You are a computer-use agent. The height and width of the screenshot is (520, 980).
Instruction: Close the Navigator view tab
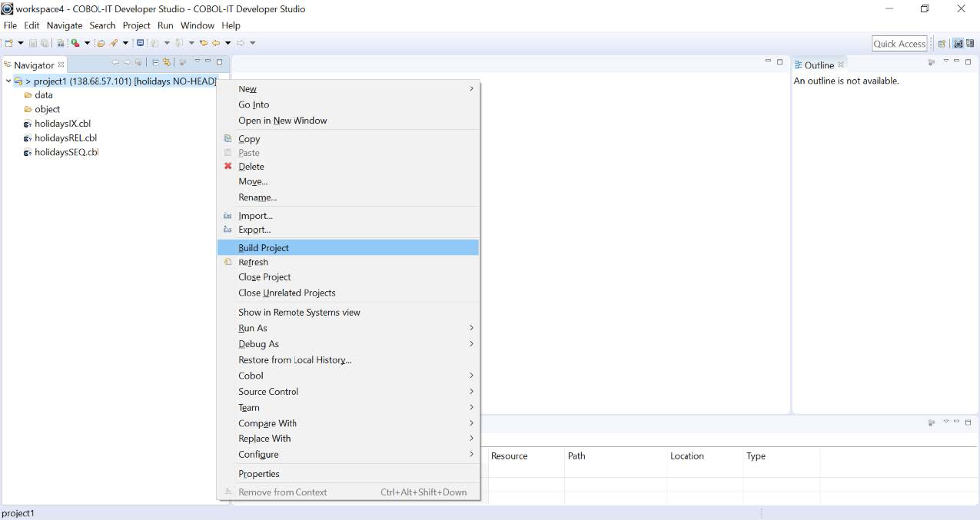(x=61, y=65)
